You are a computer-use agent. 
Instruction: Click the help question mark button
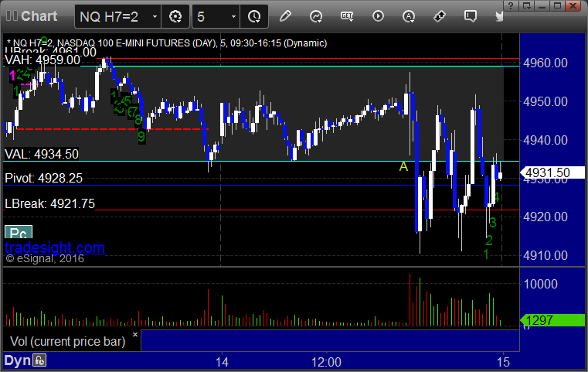pos(511,5)
